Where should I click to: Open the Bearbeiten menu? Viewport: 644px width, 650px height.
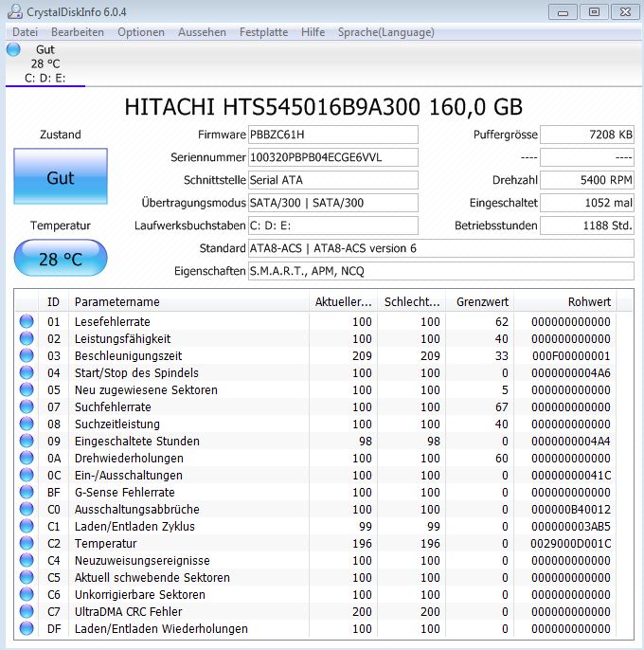78,32
